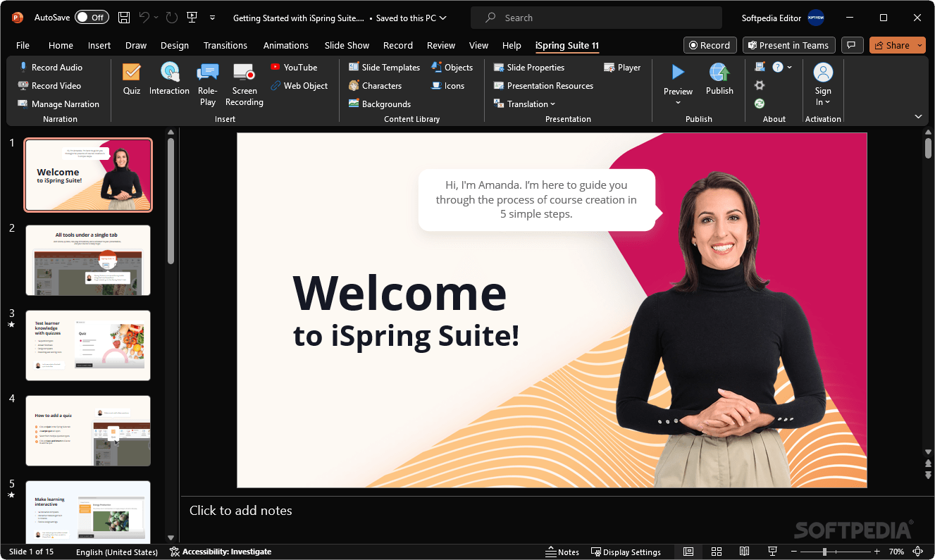Switch to Reading View
The image size is (935, 560).
(744, 552)
